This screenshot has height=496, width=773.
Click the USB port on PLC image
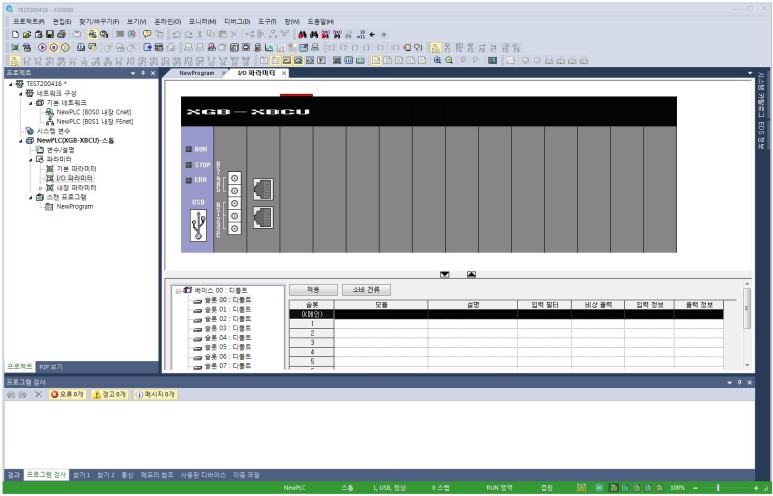coord(198,225)
